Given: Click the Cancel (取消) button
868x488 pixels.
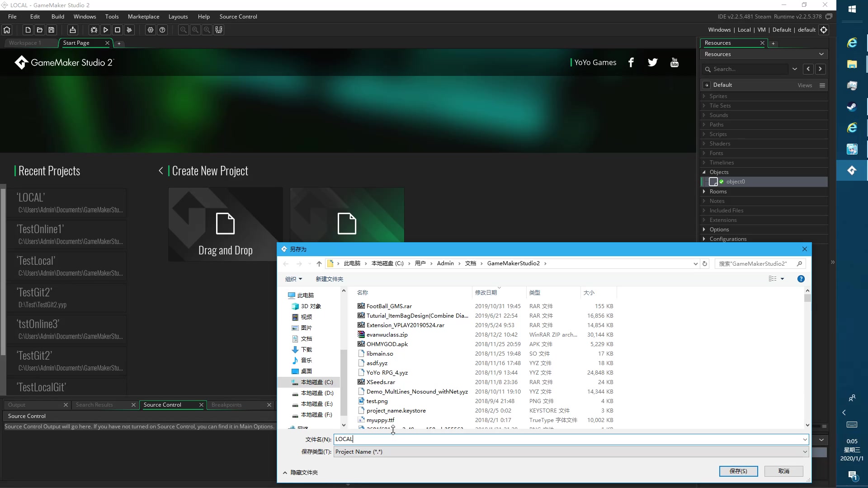Looking at the screenshot, I should [783, 471].
